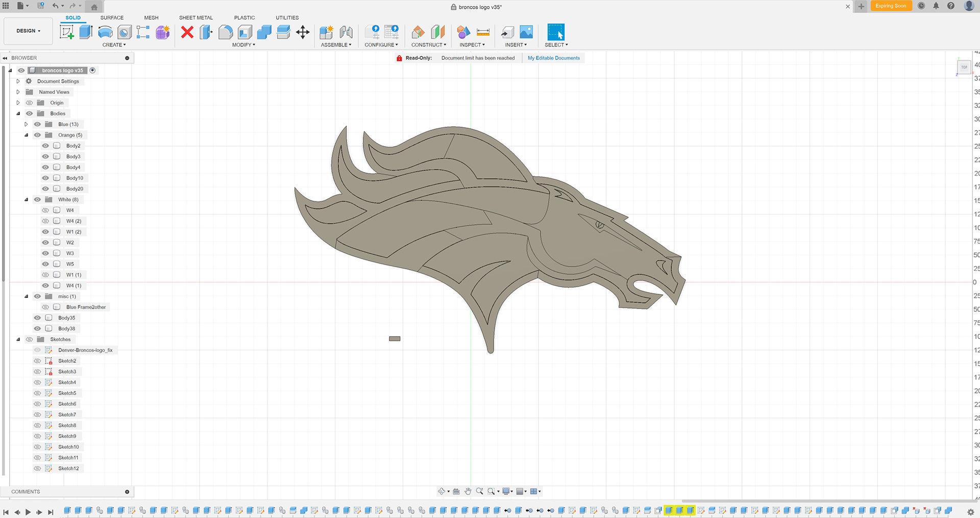Open the CREATE dropdown menu
The image size is (980, 518).
[x=114, y=45]
